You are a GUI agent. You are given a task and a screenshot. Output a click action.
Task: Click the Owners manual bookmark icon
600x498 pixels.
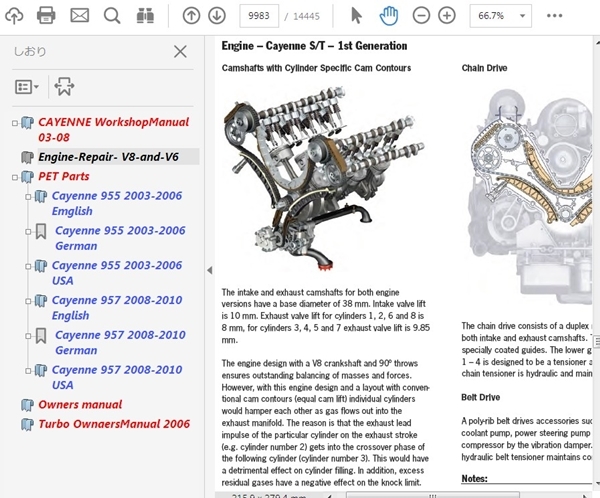point(27,405)
